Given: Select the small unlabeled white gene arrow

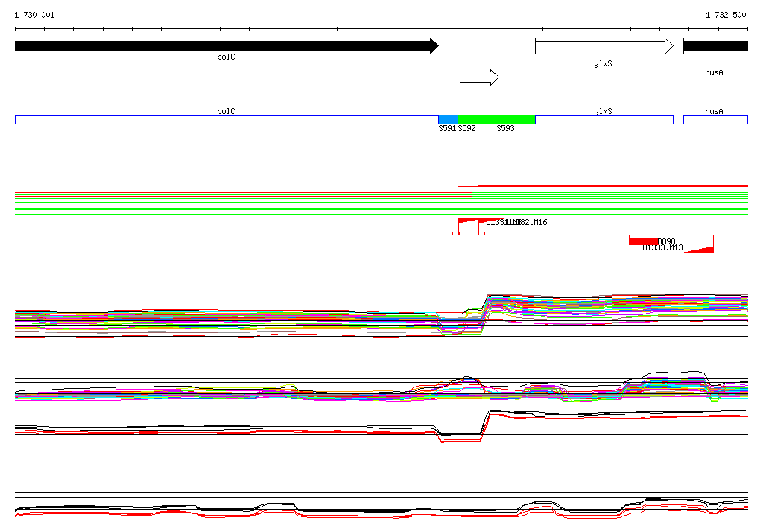Looking at the screenshot, I should [479, 77].
